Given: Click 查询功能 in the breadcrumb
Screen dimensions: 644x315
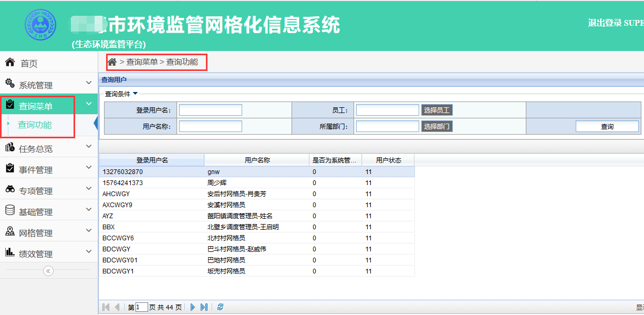Looking at the screenshot, I should pyautogui.click(x=182, y=62).
